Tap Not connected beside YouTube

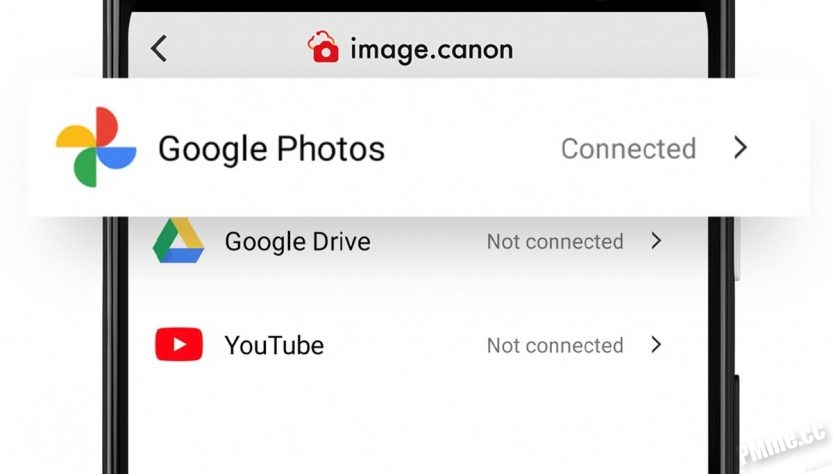pos(555,345)
